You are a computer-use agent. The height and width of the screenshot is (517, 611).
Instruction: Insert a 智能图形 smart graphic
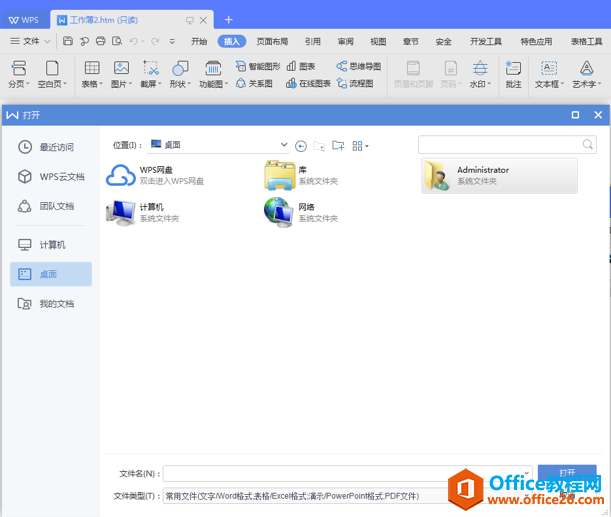[258, 66]
